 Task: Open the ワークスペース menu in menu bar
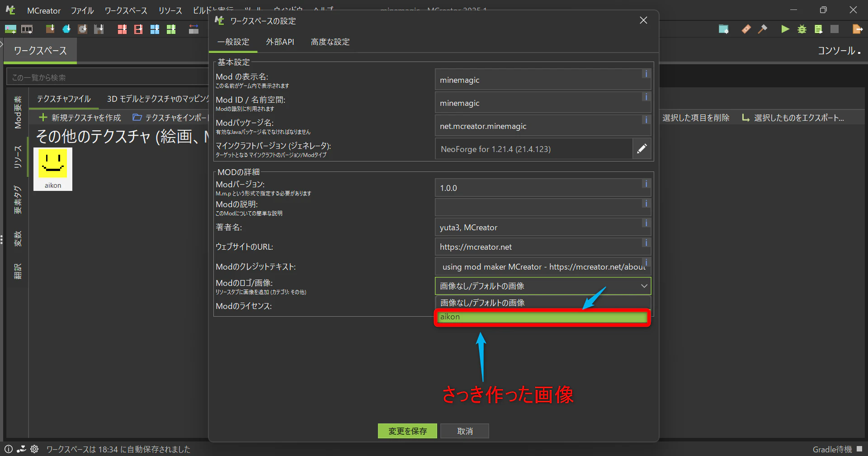pos(126,10)
